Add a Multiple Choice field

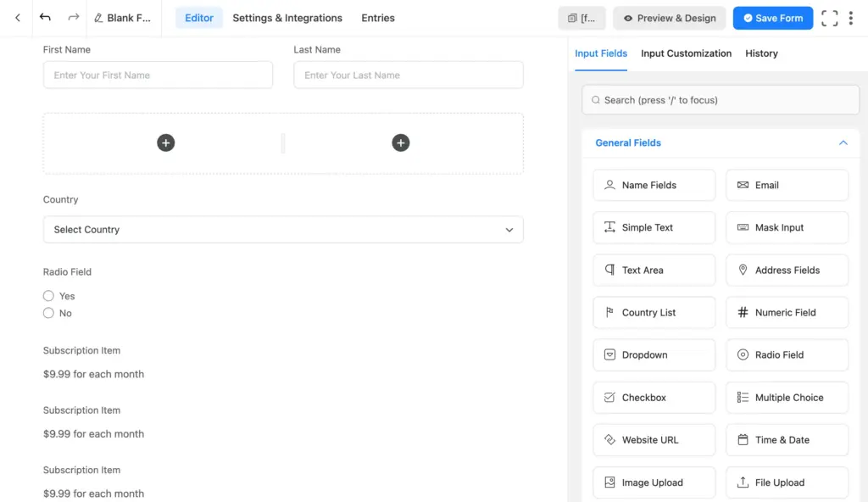(x=787, y=397)
